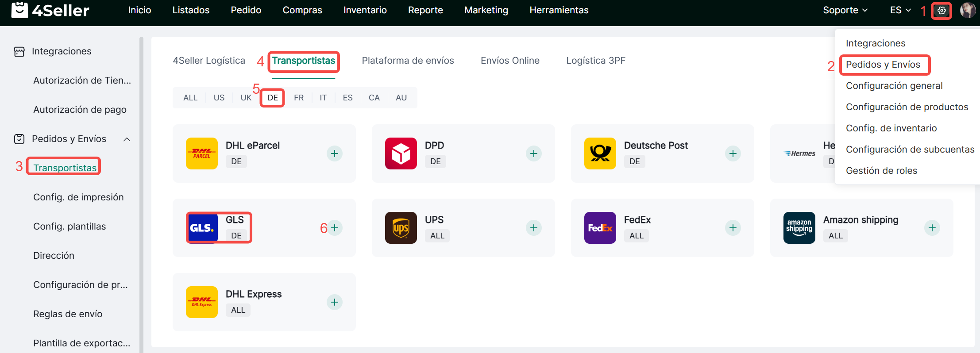Screen dimensions: 980x353
Task: Add the DHL eParcel carrier with plus icon
Action: click(335, 153)
